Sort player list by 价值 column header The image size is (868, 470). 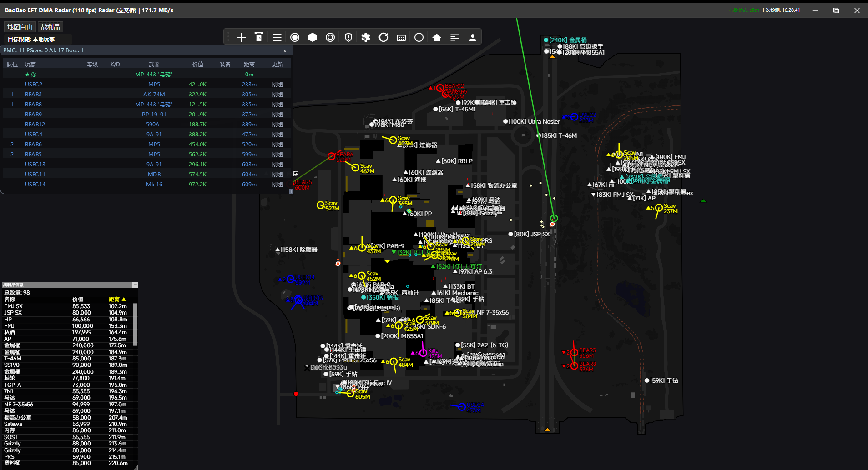point(198,65)
